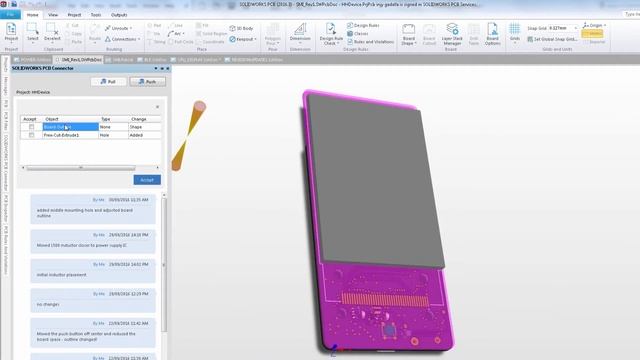Click the Pull button

point(109,82)
